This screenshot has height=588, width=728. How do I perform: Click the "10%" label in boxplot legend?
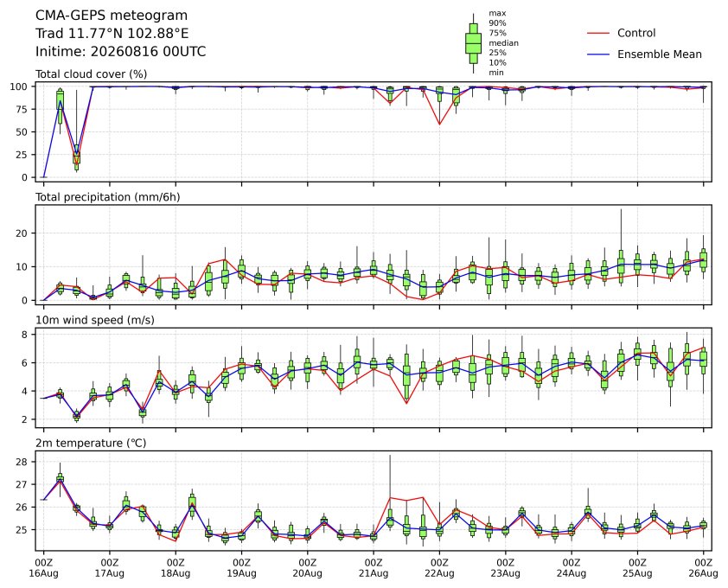497,63
